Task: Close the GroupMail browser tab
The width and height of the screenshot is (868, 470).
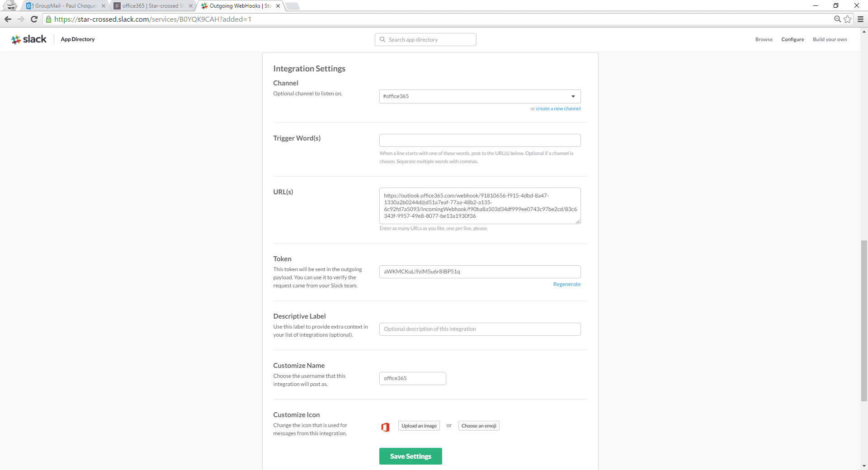Action: point(104,6)
